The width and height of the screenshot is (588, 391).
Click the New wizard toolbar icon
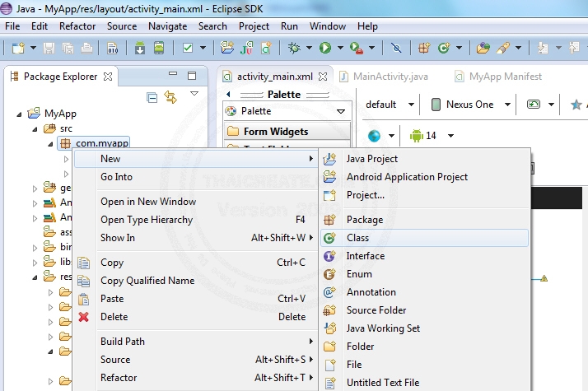tap(18, 48)
